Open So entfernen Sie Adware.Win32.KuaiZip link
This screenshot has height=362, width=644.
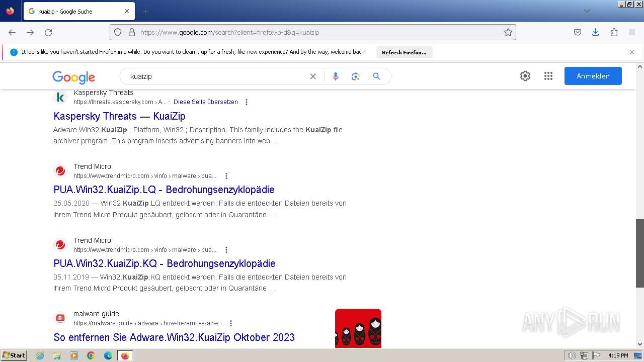click(174, 337)
